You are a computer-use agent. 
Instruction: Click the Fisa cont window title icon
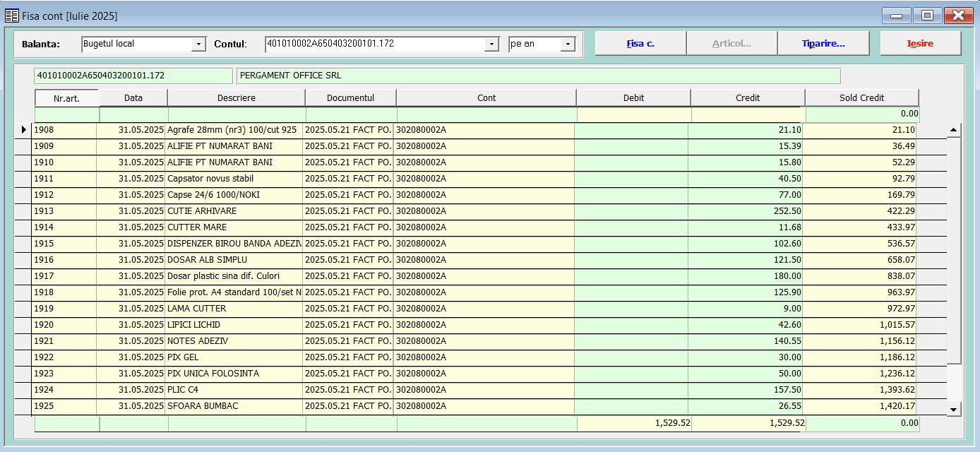point(12,16)
